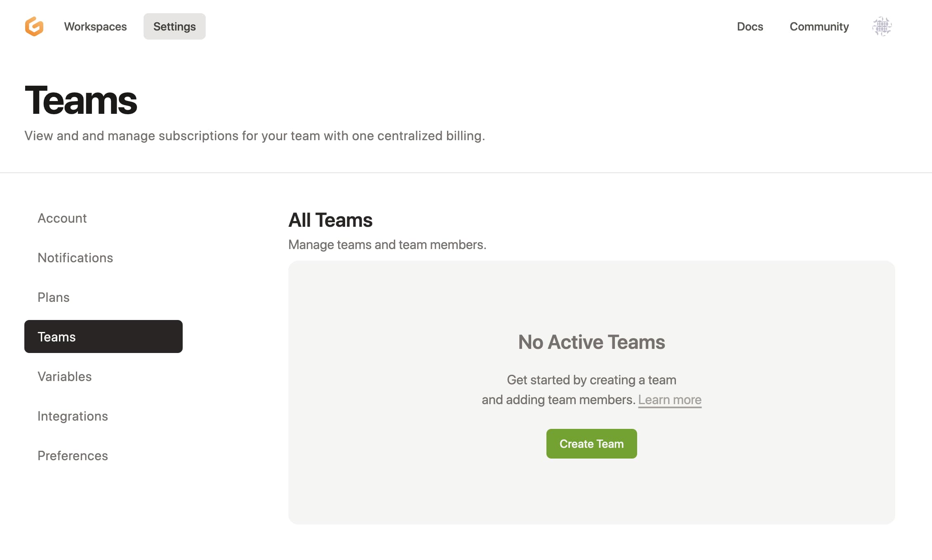
Task: Open Account settings in sidebar
Action: pyautogui.click(x=103, y=218)
